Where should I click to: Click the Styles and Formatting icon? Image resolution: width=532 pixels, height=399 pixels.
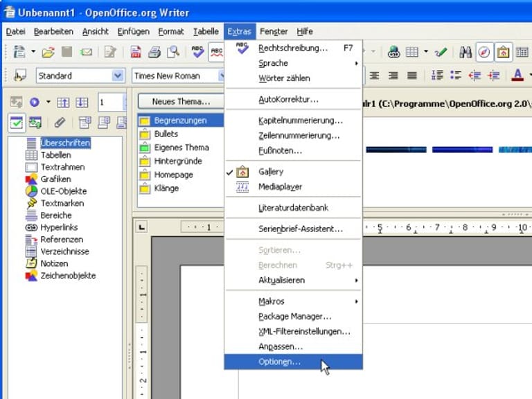tap(20, 76)
